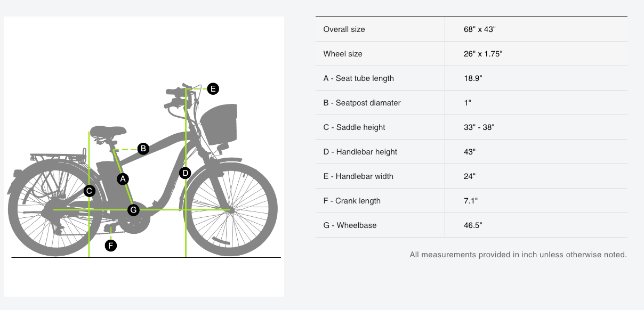
Task: Click the bike saddle in the diagram
Action: (x=107, y=132)
